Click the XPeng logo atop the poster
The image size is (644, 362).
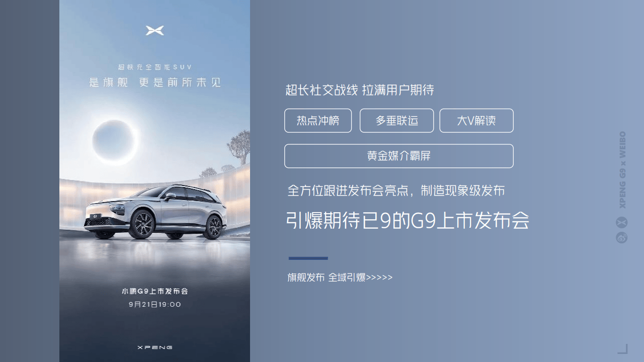point(155,31)
